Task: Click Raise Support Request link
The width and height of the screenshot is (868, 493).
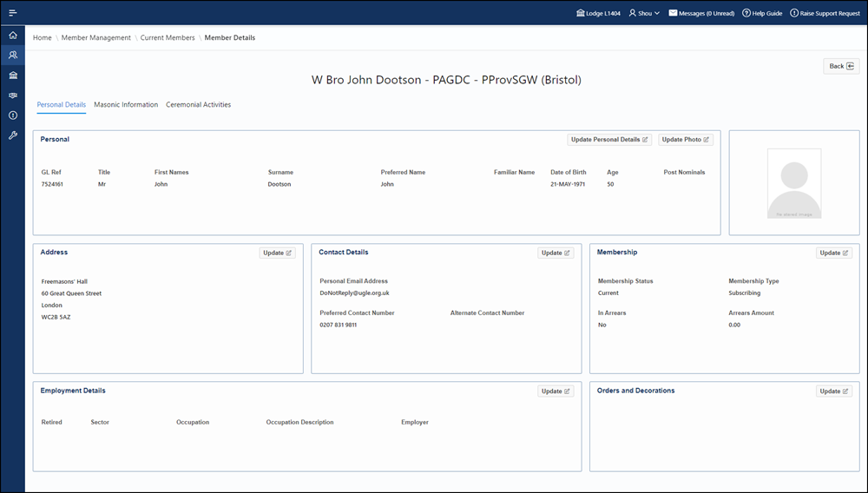Action: (825, 14)
